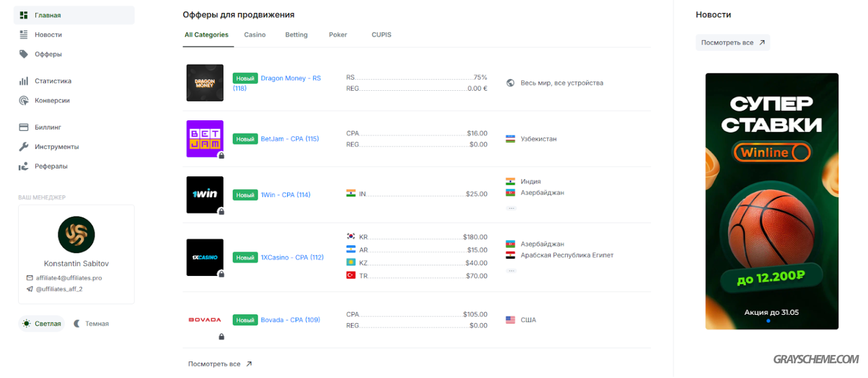Click the Kazakhstan flag next to KZ
The width and height of the screenshot is (868, 378).
pyautogui.click(x=351, y=263)
